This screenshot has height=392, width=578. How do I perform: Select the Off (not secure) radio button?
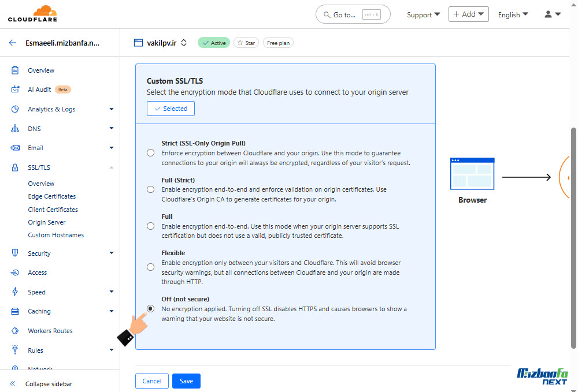click(150, 309)
